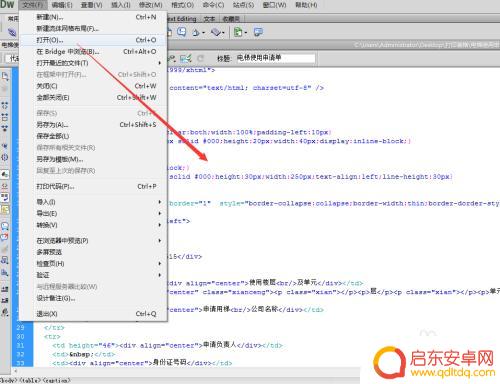The width and height of the screenshot is (500, 384).
Task: Click the recent snippets icon in coding toolbar
Action: (5, 260)
